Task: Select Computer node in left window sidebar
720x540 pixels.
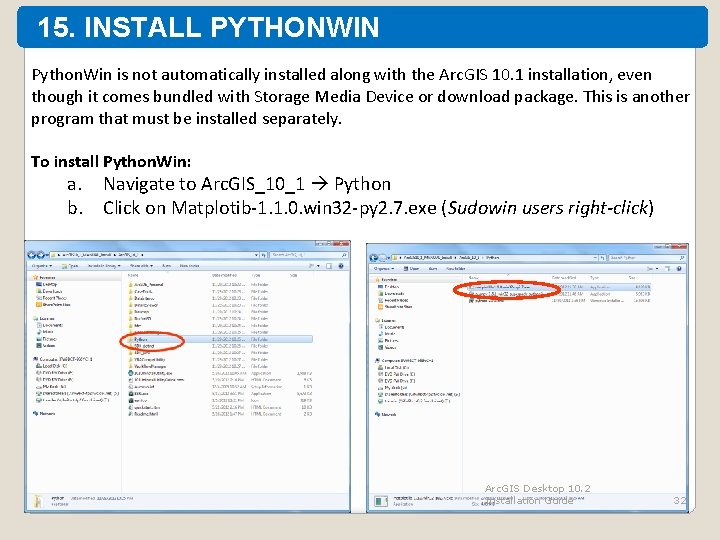Action: tap(62, 359)
